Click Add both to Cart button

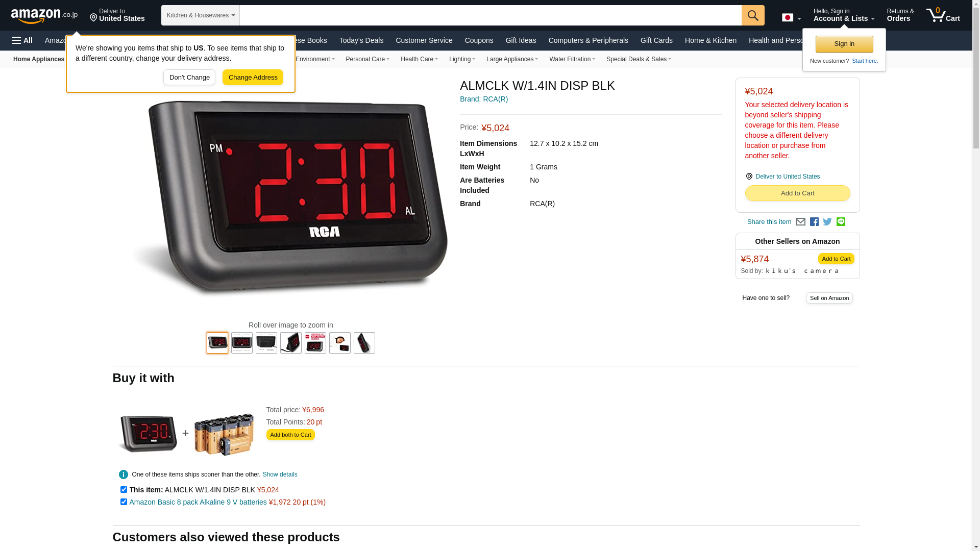tap(290, 435)
